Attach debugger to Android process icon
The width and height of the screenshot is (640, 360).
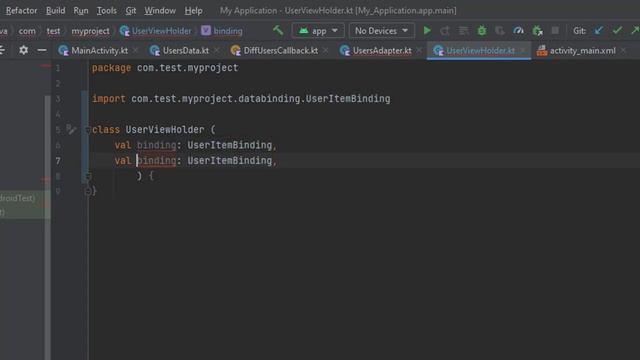[x=537, y=31]
